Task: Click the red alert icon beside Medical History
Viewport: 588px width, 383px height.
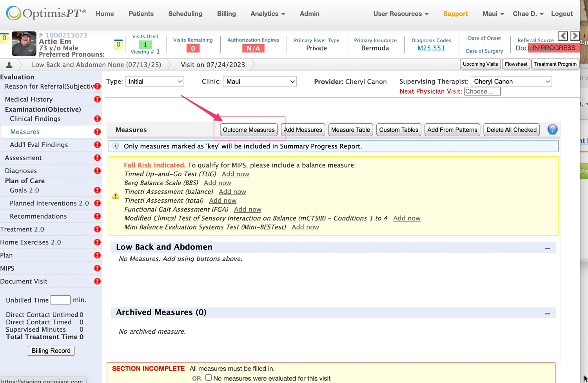Action: click(97, 99)
